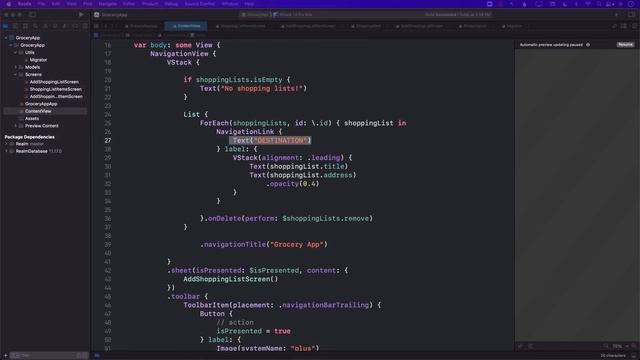
Task: Toggle the related items grid icon
Action: 97,26
